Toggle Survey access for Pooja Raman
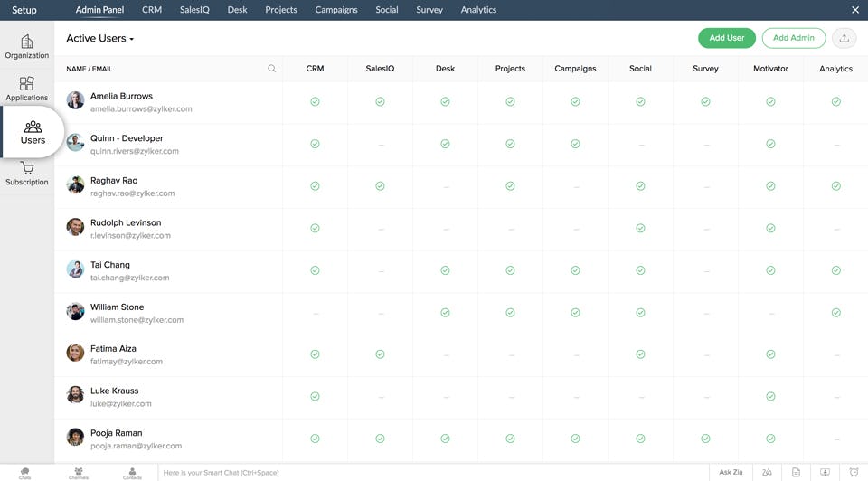Image resolution: width=868 pixels, height=481 pixels. tap(705, 439)
